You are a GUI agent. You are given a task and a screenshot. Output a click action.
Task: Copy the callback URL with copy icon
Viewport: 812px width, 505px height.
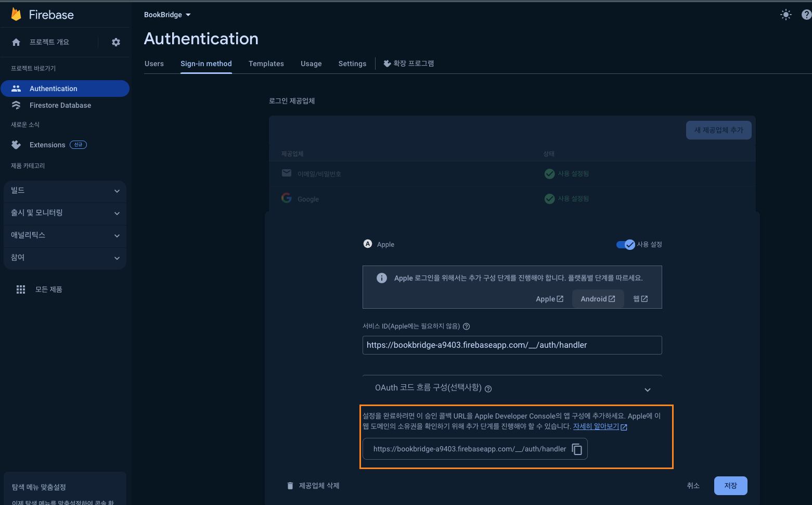point(577,449)
